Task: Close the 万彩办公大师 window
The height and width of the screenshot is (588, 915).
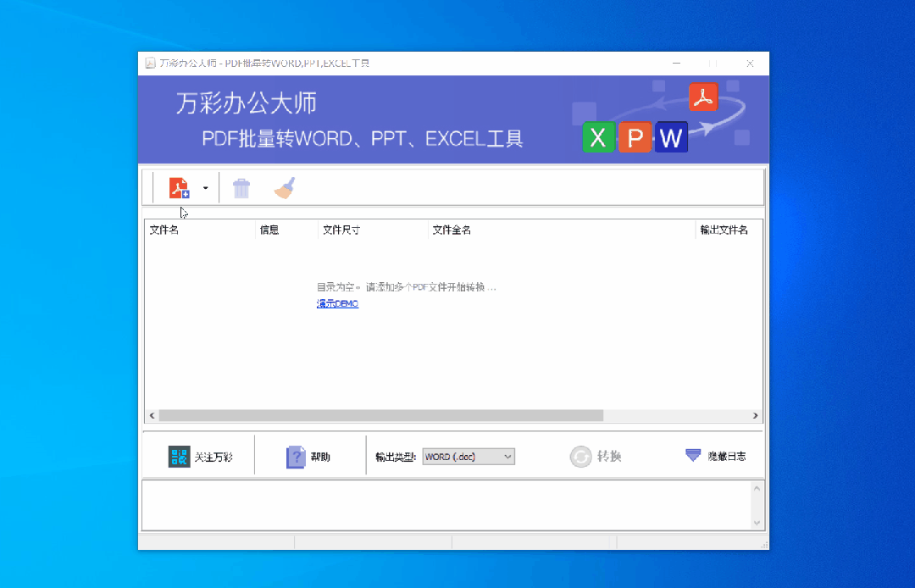Action: 750,63
